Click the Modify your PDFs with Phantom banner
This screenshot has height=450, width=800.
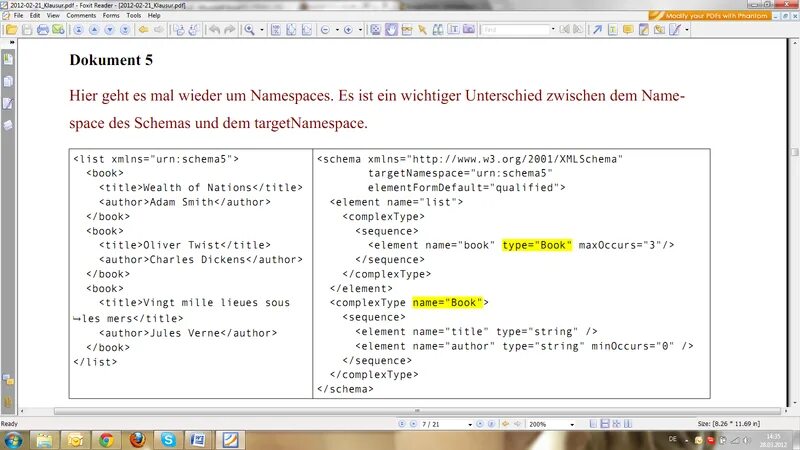[710, 16]
